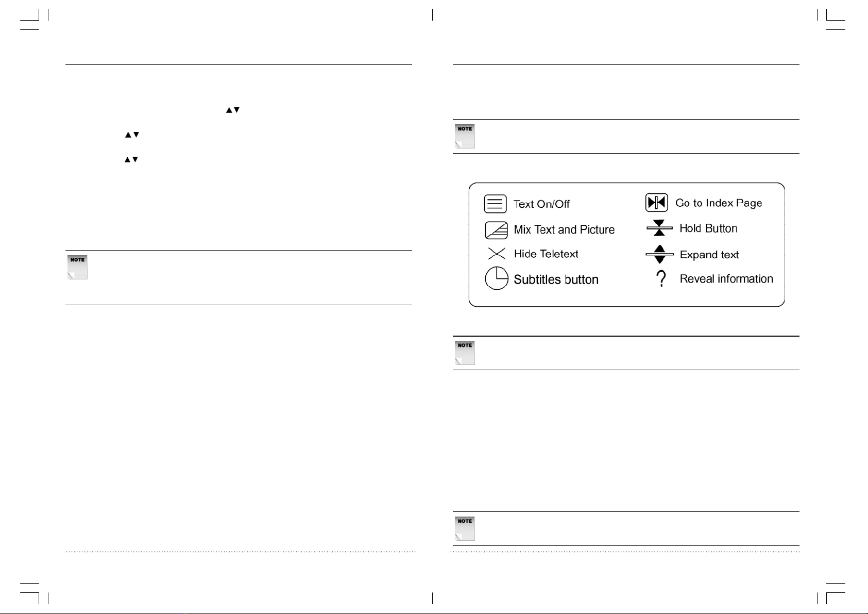
Task: Click the NOTE icon on the left page
Action: tap(77, 267)
